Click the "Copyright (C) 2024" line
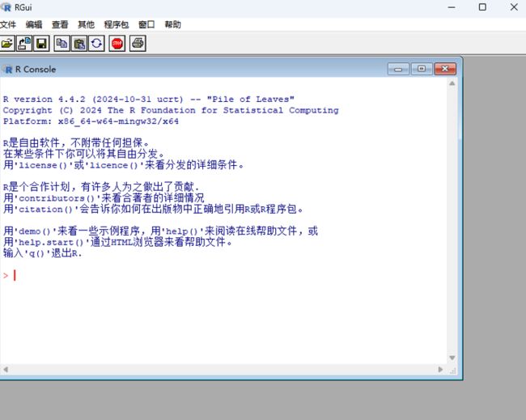 (x=171, y=110)
